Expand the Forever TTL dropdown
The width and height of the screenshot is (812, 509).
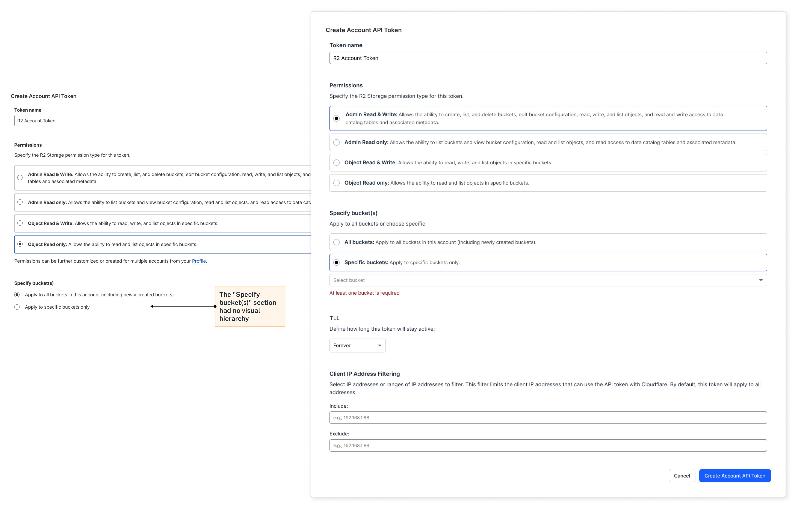click(357, 345)
